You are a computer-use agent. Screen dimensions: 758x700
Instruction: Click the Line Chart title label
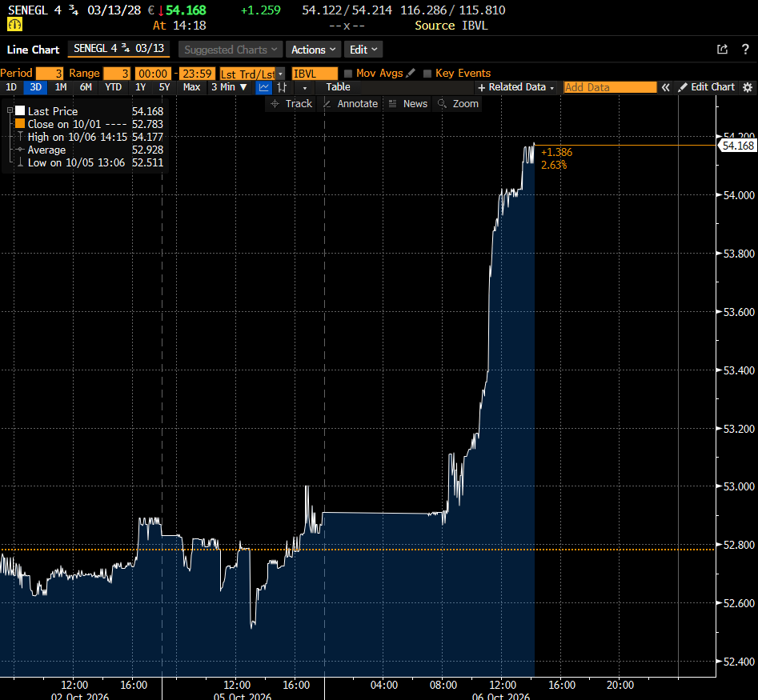click(x=33, y=50)
